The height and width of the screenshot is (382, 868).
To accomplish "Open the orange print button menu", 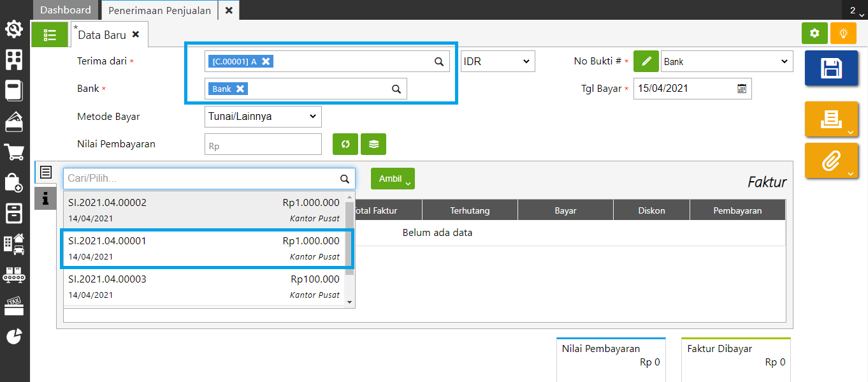I will tap(830, 119).
